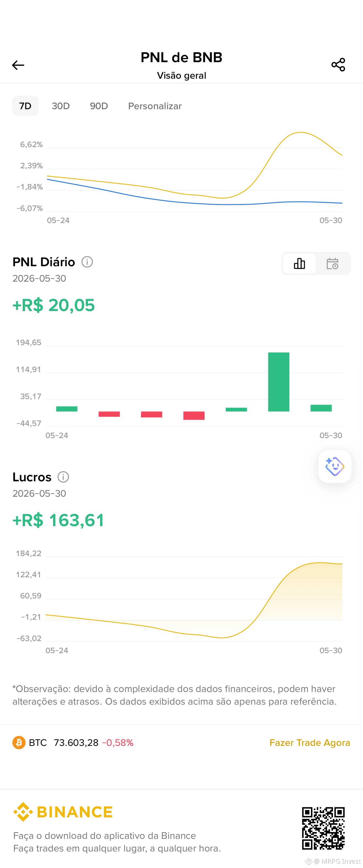Tap the 6,62% axis label

31,145
